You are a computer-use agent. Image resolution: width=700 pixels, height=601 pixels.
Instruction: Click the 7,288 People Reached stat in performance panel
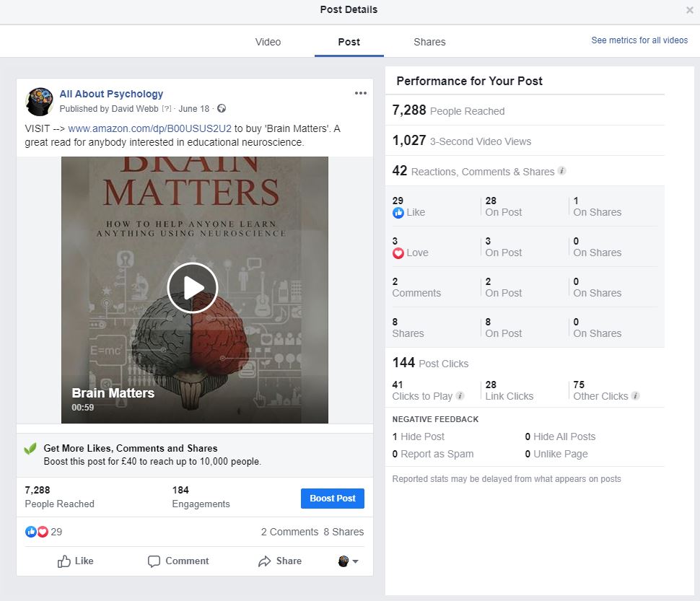click(x=448, y=110)
